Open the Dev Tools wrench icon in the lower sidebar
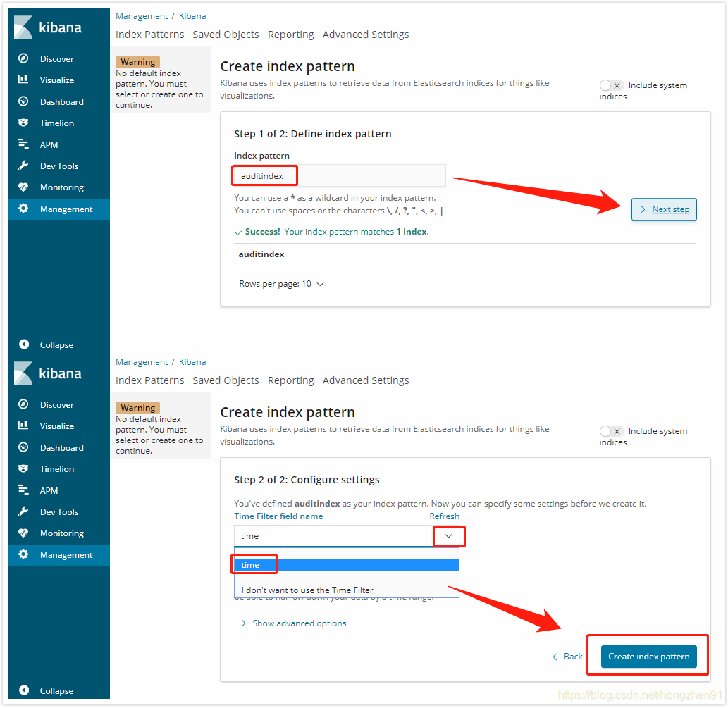 point(23,511)
